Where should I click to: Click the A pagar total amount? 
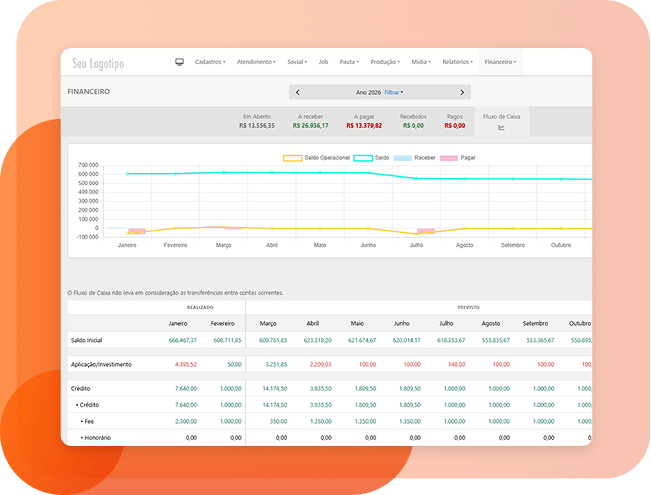pos(364,126)
